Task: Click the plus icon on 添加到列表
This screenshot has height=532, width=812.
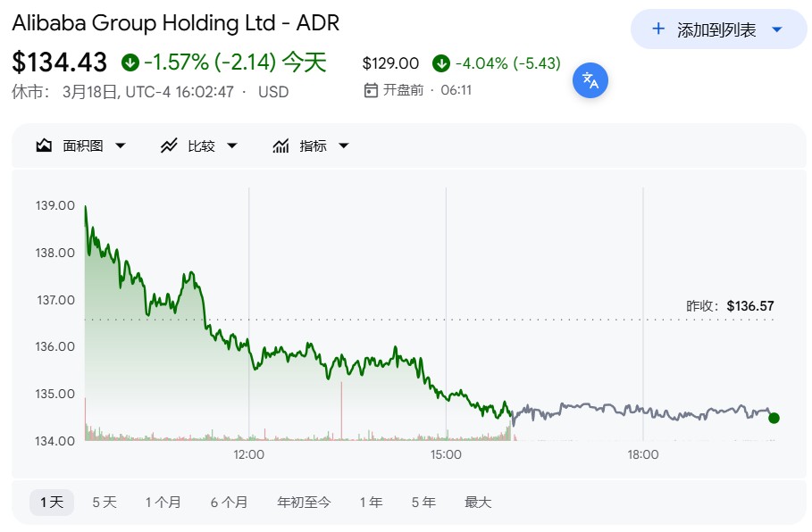Action: (658, 29)
